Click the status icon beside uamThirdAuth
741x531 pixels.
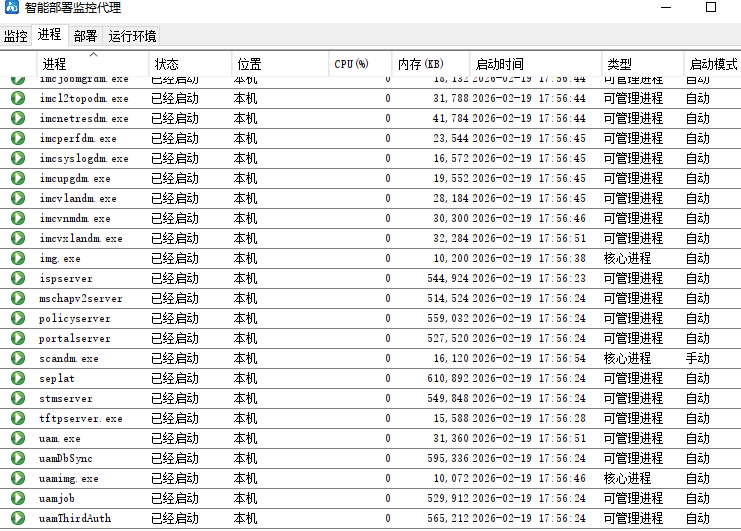click(18, 518)
